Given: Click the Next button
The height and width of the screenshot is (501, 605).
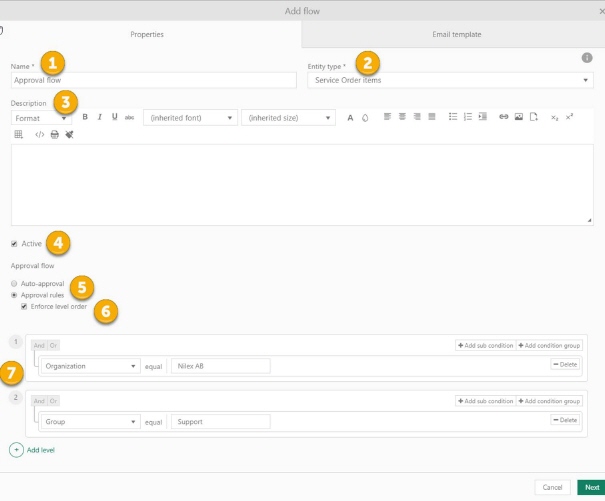Looking at the screenshot, I should 591,487.
